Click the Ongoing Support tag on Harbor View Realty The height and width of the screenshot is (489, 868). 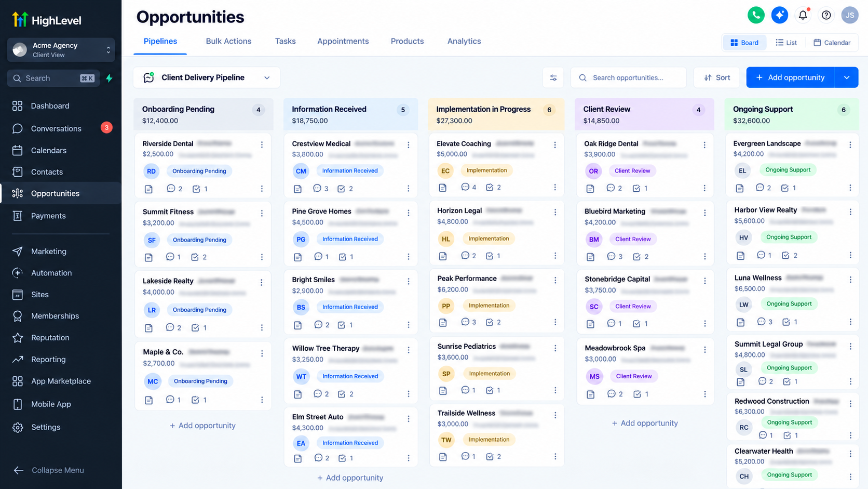pos(789,237)
